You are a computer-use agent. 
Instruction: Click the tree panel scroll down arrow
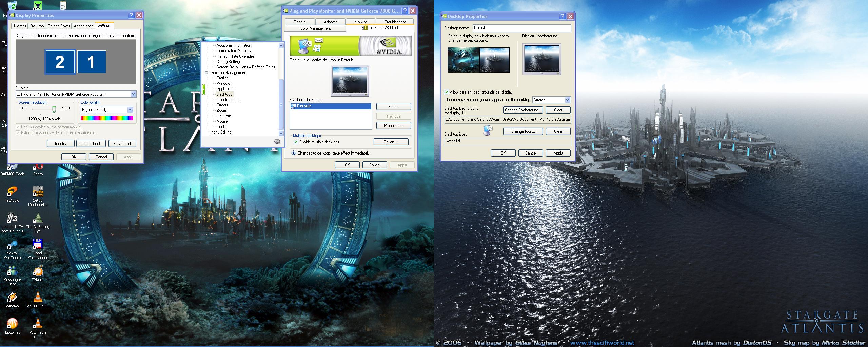point(281,134)
